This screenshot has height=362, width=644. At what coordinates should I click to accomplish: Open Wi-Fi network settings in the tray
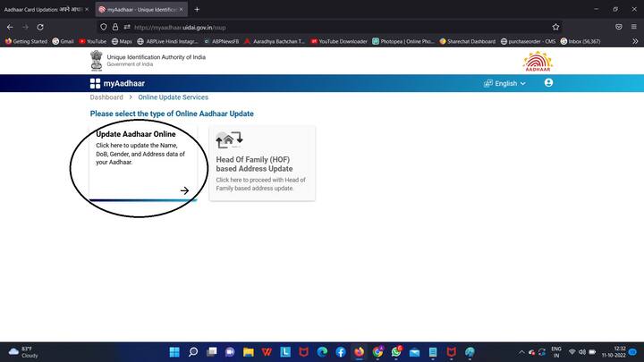[572, 352]
